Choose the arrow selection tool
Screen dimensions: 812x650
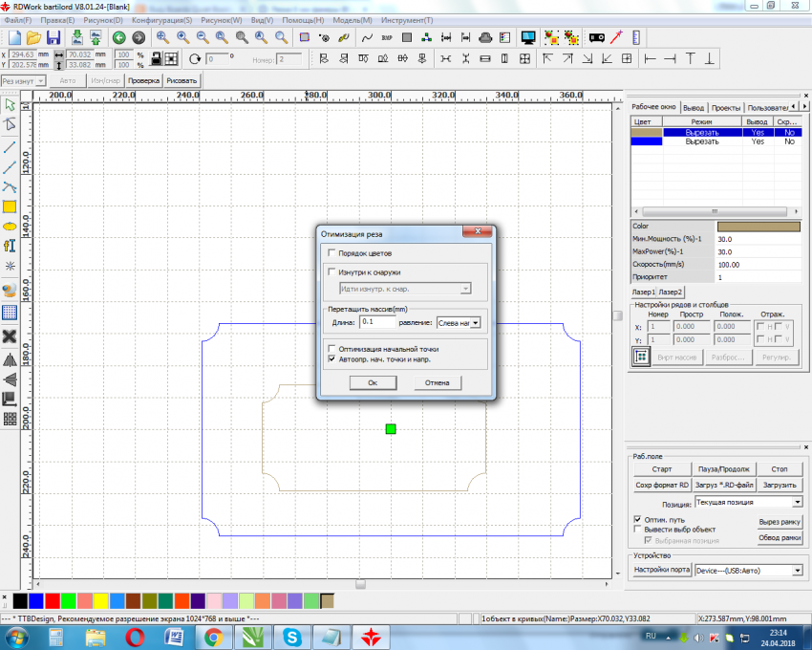click(x=10, y=105)
